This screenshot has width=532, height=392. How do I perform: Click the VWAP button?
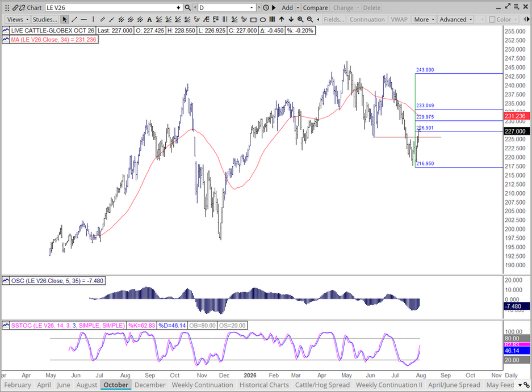(399, 19)
